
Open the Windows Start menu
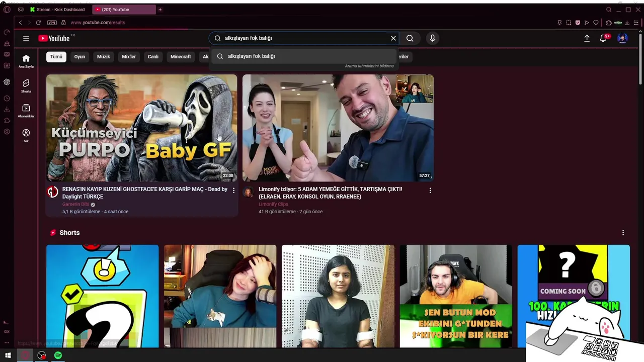[x=8, y=355]
